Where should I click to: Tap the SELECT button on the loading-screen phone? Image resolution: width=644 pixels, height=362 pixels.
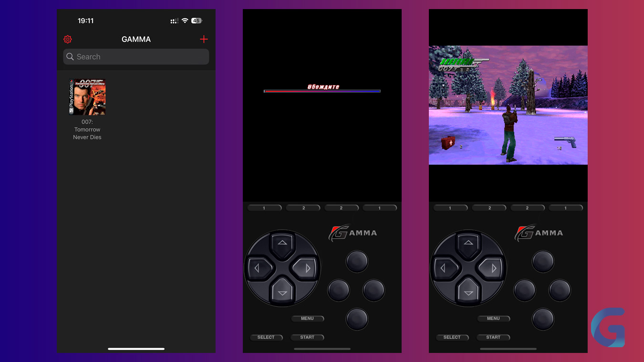[x=266, y=337]
